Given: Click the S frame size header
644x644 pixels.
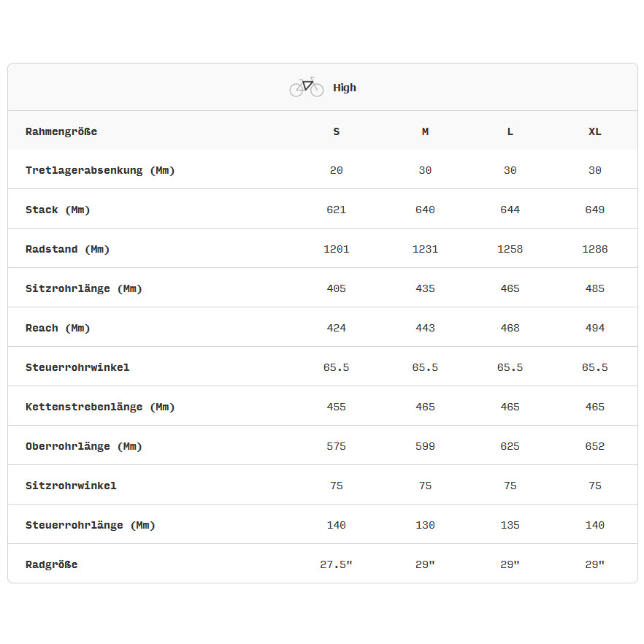Looking at the screenshot, I should [337, 131].
